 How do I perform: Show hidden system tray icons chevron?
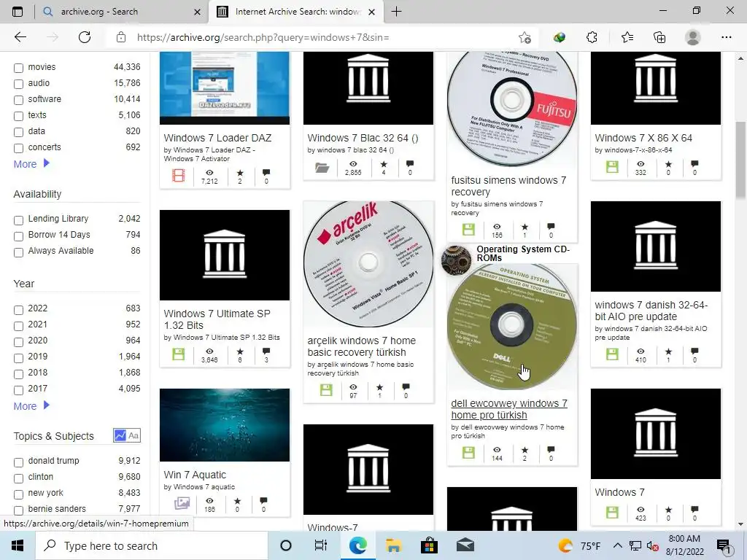click(x=617, y=545)
